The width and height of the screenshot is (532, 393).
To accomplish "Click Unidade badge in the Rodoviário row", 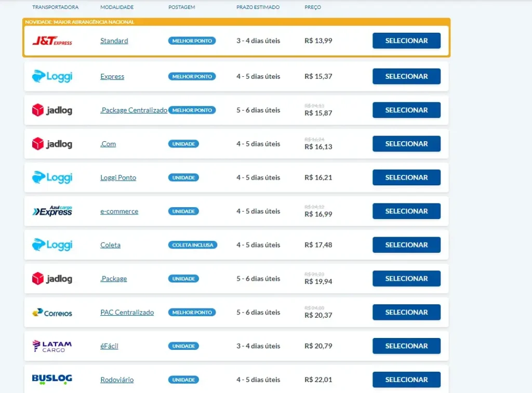I will pos(183,380).
